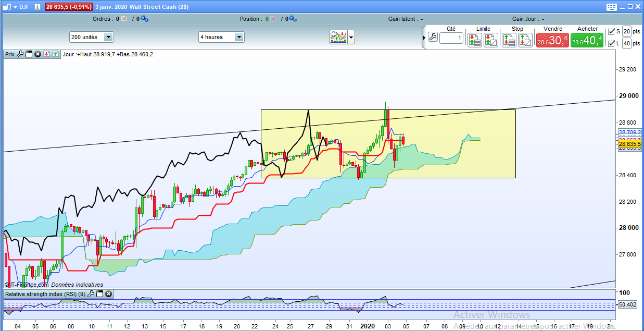Click the first Limite order icon
Image resolution: width=644 pixels, height=331 pixels.
coord(474,40)
